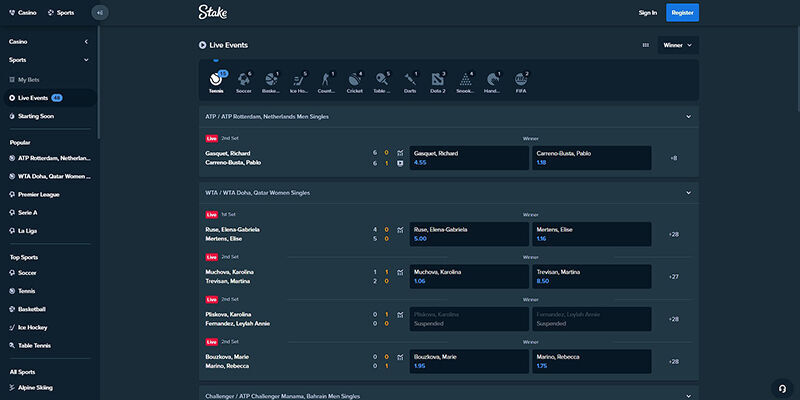Select the Darts sport icon
The image size is (800, 400).
[410, 82]
